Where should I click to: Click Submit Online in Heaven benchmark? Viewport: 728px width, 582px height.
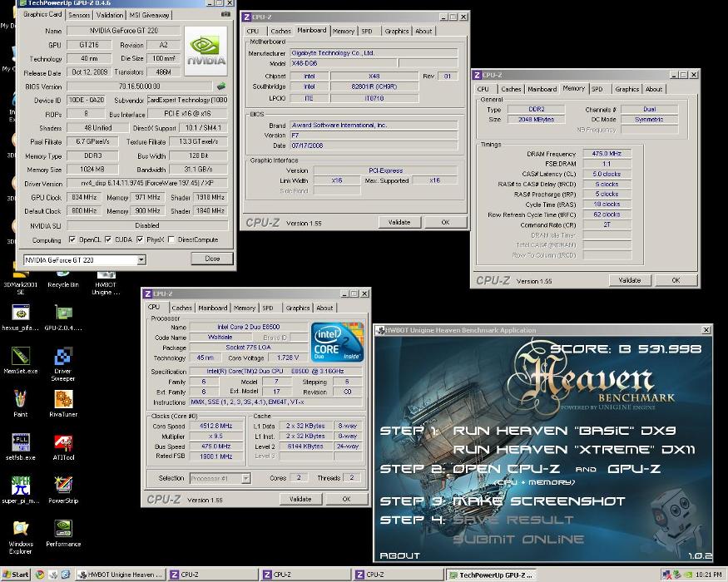pyautogui.click(x=518, y=540)
